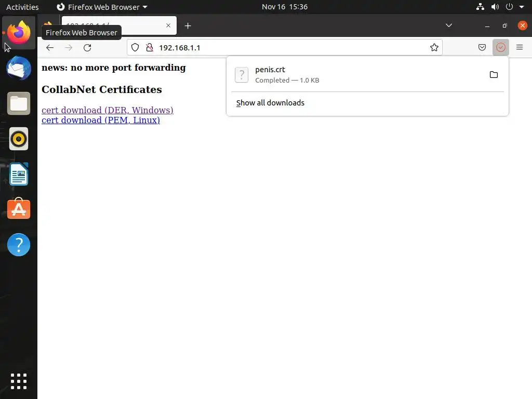Click the 'news: no more port forwarding' text

tap(114, 68)
